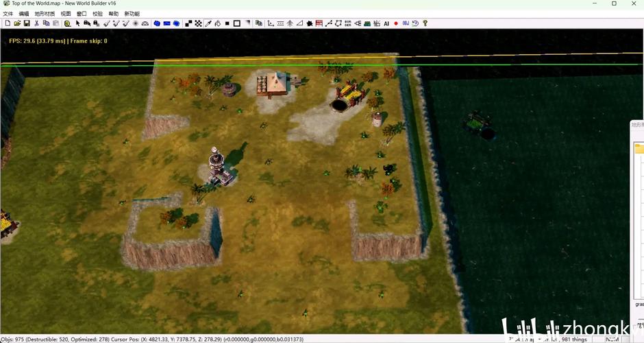Open the 地形材质 menu
Image resolution: width=644 pixels, height=343 pixels.
(45, 14)
